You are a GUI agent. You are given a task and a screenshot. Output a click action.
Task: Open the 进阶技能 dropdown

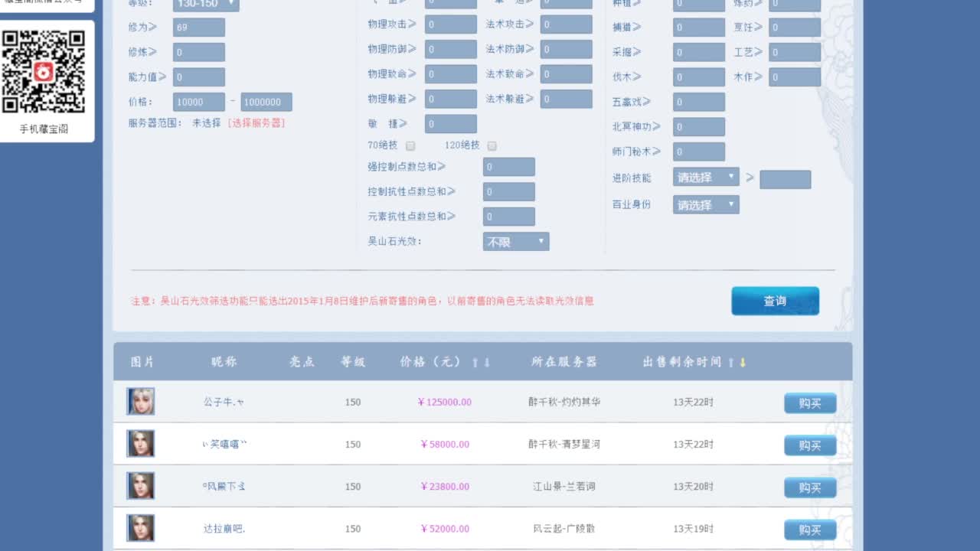tap(706, 177)
